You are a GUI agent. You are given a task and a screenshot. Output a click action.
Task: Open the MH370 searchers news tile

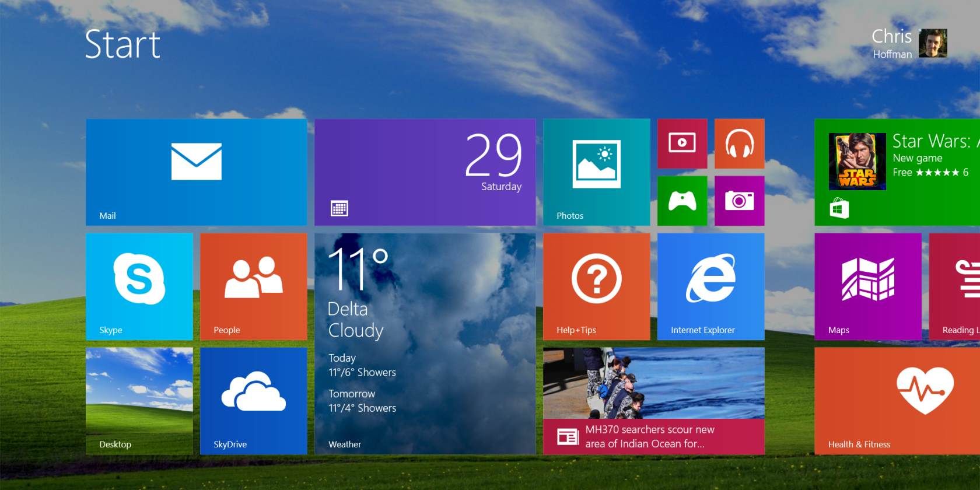[653, 401]
